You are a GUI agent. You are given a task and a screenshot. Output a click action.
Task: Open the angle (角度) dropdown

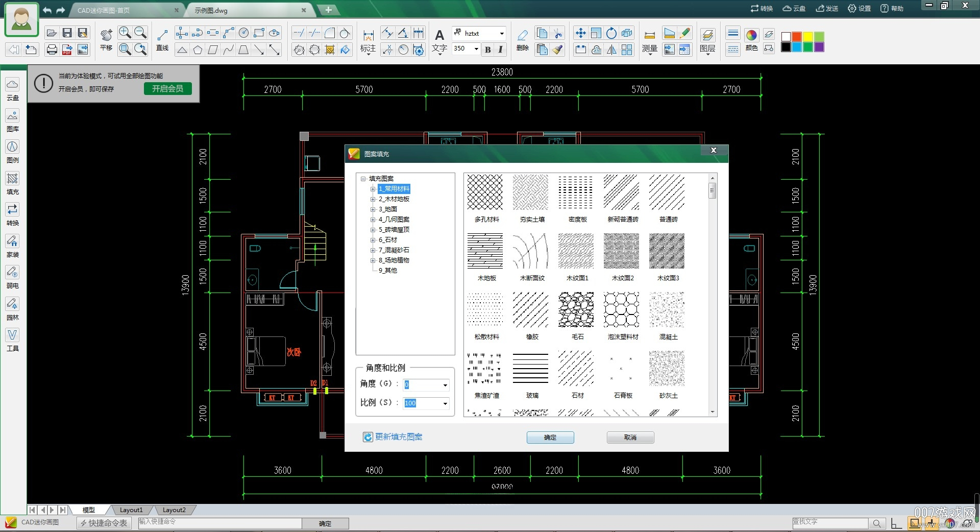(445, 385)
